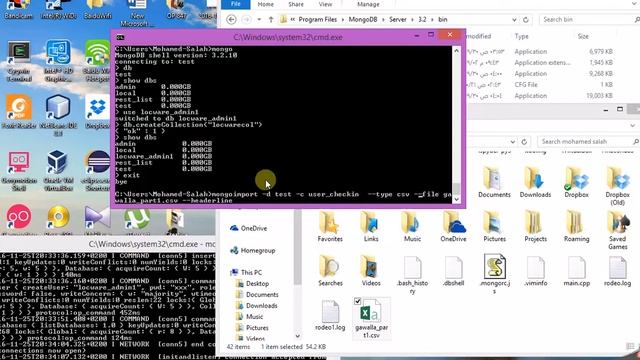Launch Foxit Reader from the desktop
Viewport: 640px width, 360px height.
(19, 111)
